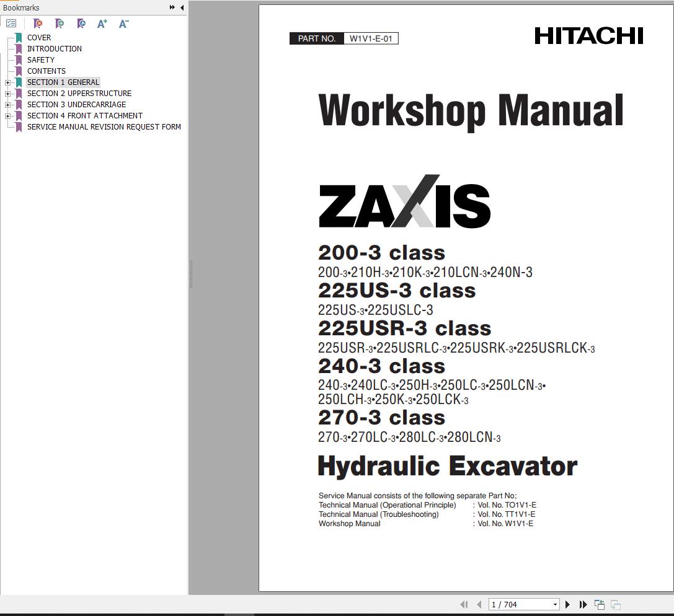
Task: Go to the next page
Action: (x=567, y=604)
